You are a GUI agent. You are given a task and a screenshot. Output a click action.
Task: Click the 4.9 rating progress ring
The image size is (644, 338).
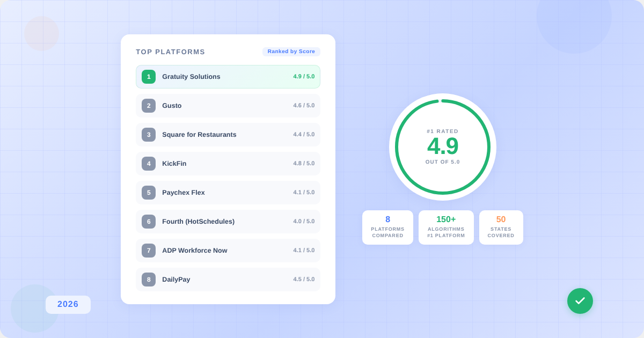click(442, 147)
